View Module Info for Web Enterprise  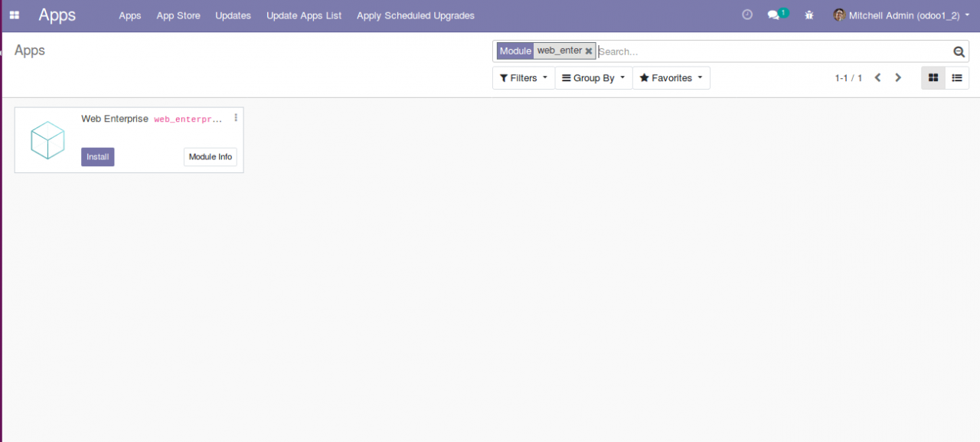[x=210, y=156]
